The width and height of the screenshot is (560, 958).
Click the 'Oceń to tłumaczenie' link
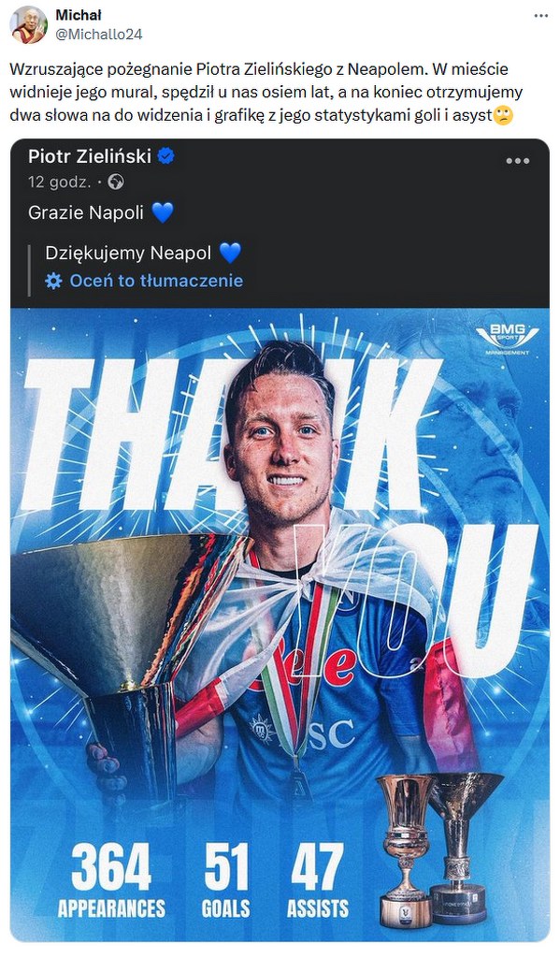pos(156,281)
